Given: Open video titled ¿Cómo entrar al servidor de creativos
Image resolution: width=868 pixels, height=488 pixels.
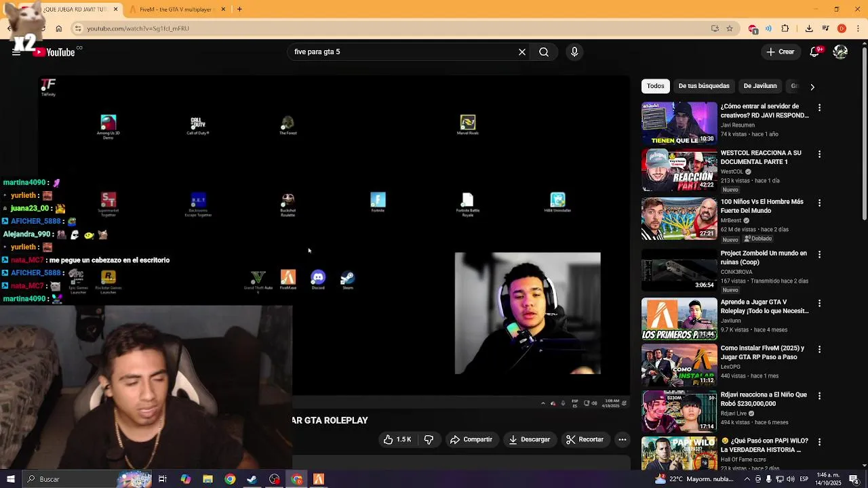Looking at the screenshot, I should 764,111.
